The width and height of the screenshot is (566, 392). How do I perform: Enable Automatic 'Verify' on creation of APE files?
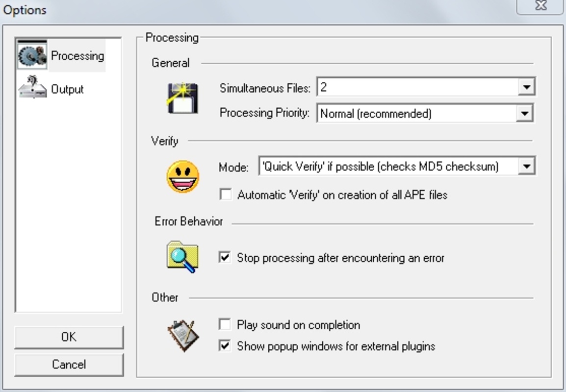coord(226,195)
